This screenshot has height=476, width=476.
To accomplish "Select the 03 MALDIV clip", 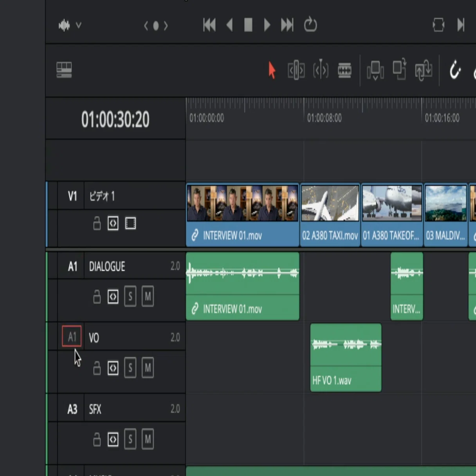I will point(446,215).
